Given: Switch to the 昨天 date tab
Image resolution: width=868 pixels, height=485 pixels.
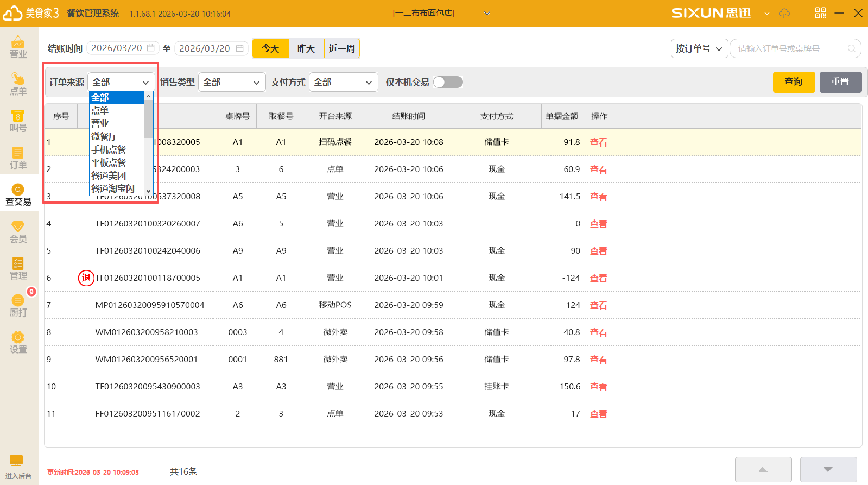Looking at the screenshot, I should coord(306,48).
